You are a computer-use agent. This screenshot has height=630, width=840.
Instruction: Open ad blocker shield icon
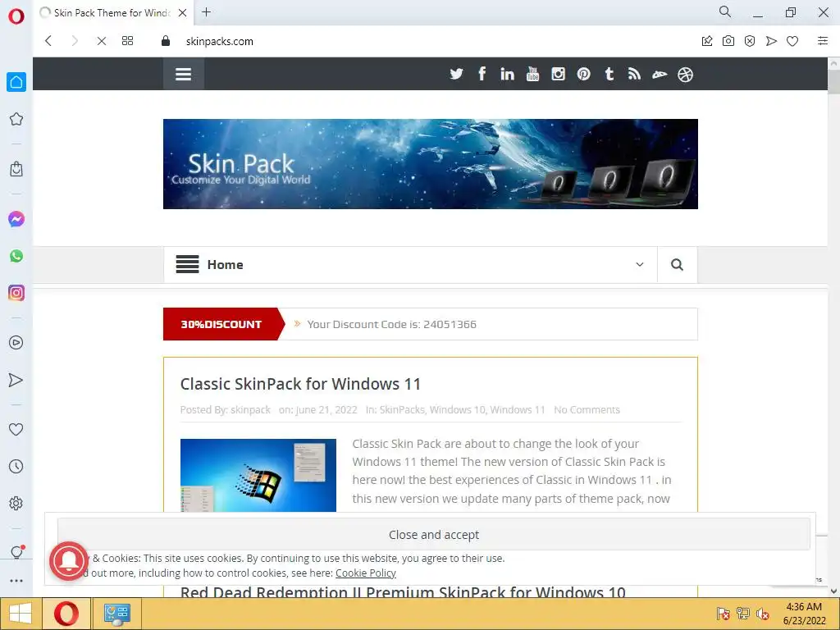(x=750, y=41)
